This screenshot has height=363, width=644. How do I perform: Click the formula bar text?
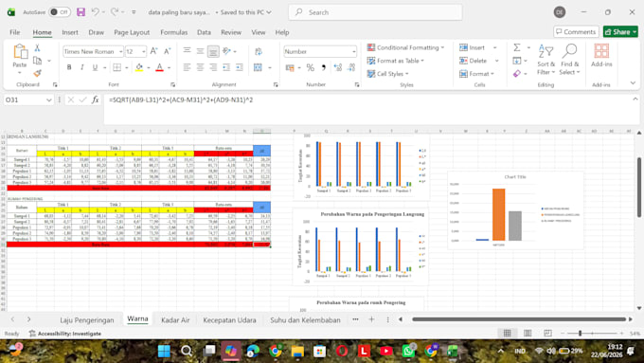click(181, 100)
